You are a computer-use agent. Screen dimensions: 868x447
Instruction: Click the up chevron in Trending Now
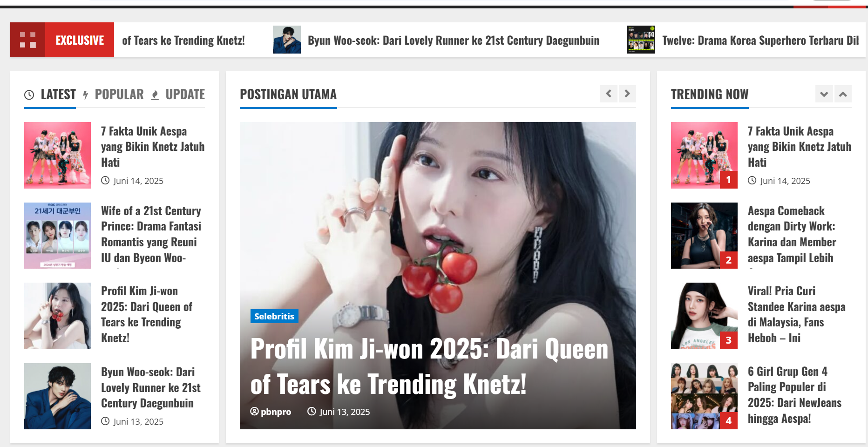(x=843, y=94)
